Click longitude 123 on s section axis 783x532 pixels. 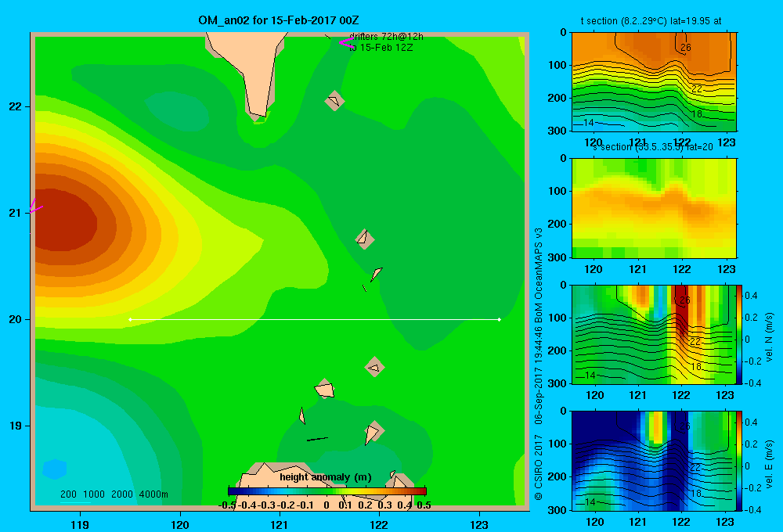(726, 269)
